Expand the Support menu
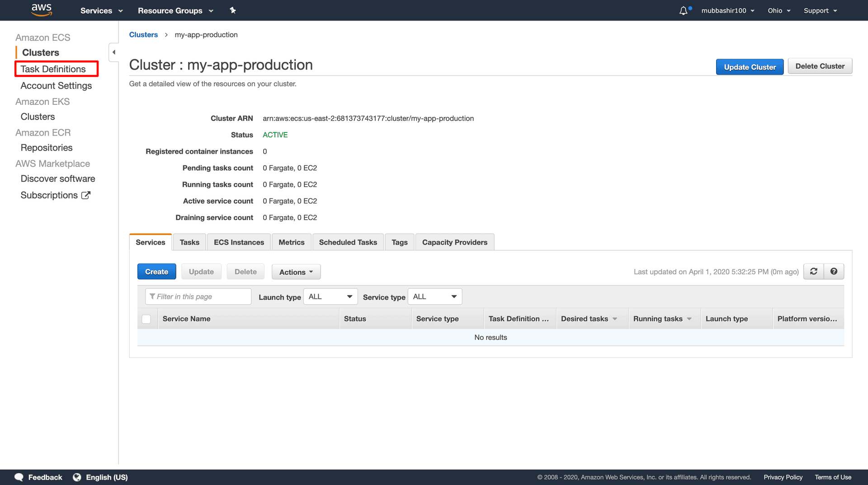 click(821, 10)
